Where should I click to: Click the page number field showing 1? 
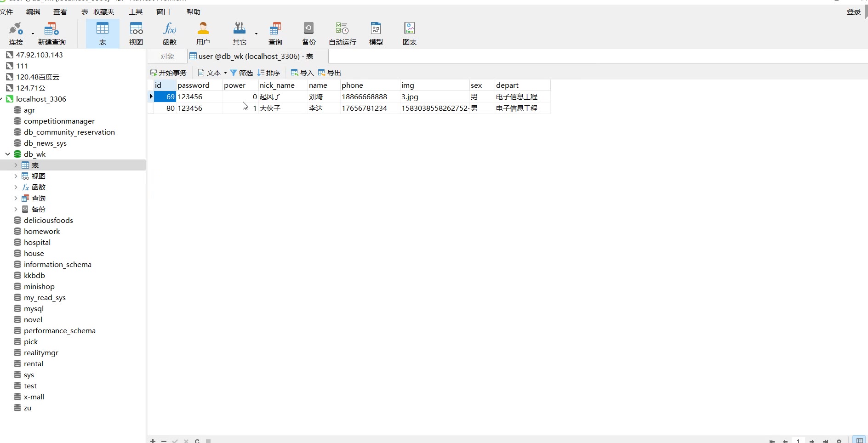799,441
